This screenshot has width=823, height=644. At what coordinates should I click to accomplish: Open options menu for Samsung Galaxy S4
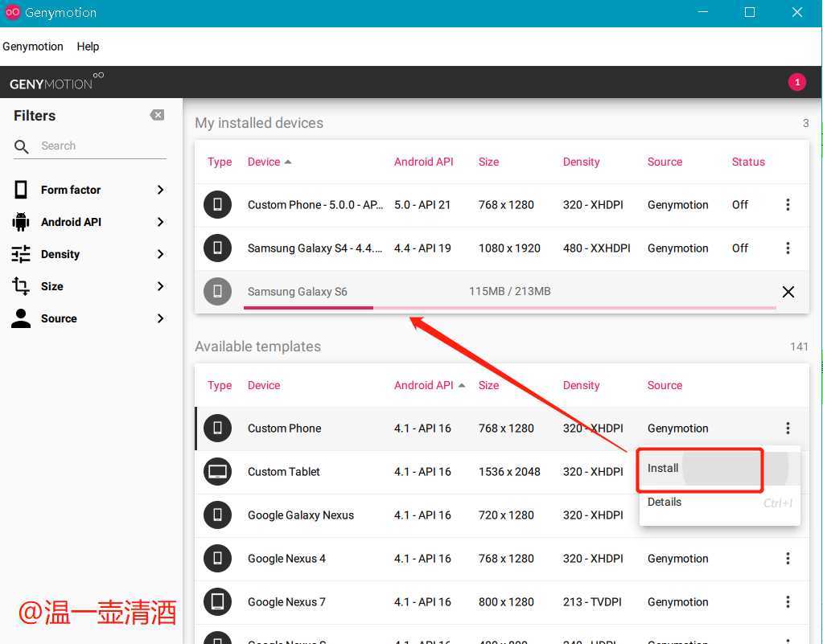tap(788, 248)
